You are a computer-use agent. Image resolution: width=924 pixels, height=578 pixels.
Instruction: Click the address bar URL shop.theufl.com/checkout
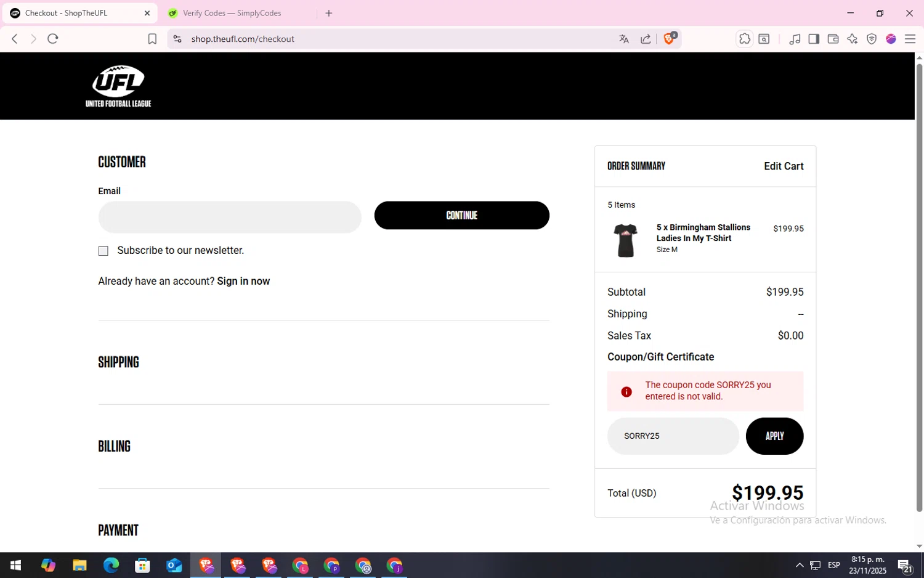click(243, 39)
